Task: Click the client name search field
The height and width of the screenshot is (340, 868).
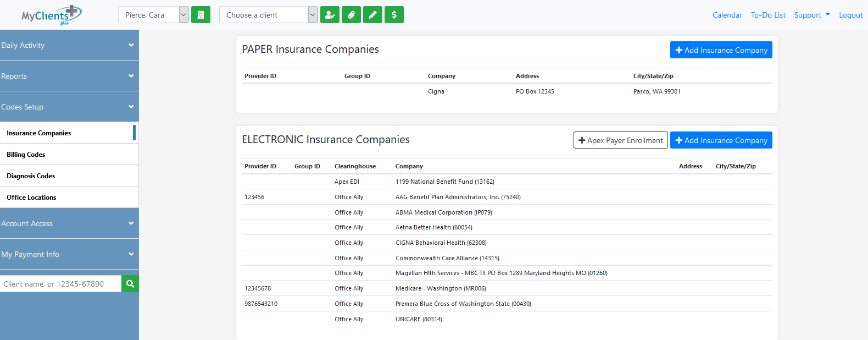Action: coord(60,284)
